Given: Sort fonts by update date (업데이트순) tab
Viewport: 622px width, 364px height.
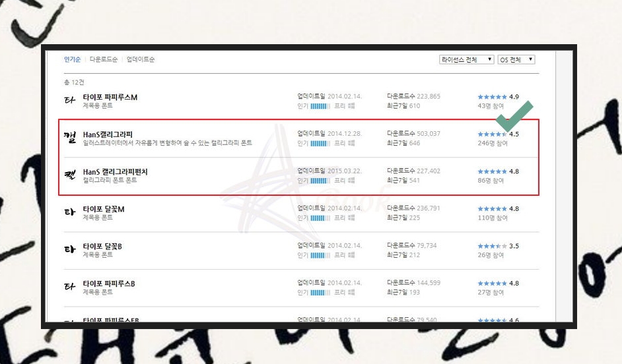Looking at the screenshot, I should click(x=141, y=59).
